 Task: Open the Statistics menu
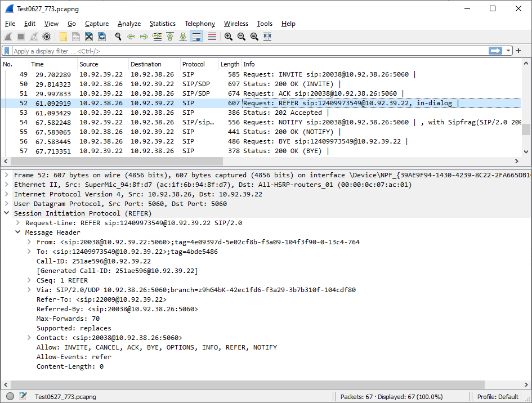(162, 24)
